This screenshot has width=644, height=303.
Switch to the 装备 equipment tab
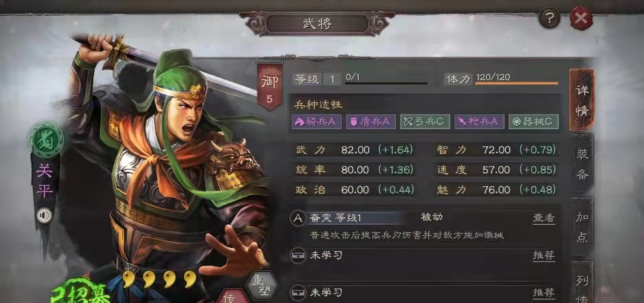(581, 164)
